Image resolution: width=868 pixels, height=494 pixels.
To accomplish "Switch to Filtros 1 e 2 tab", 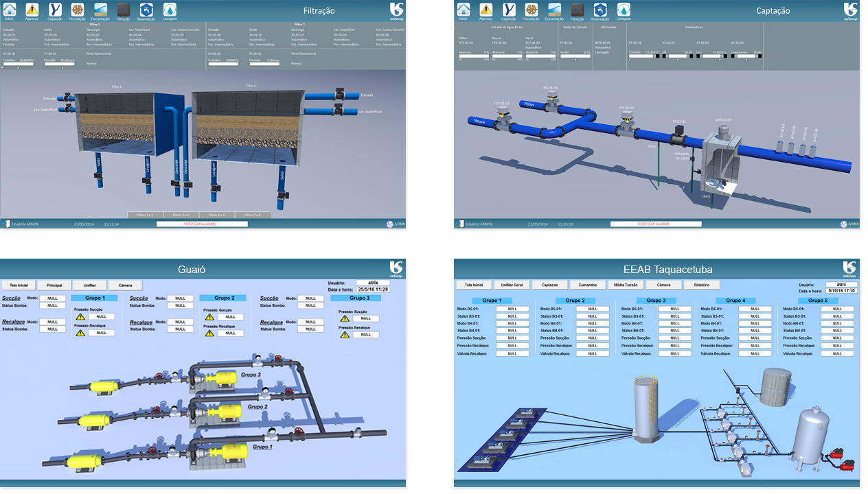I will (146, 215).
